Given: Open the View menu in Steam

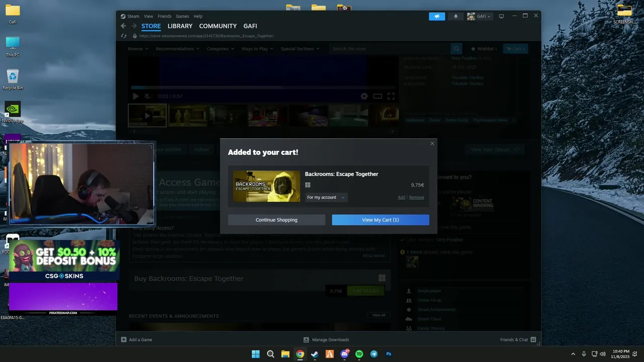Looking at the screenshot, I should click(148, 16).
